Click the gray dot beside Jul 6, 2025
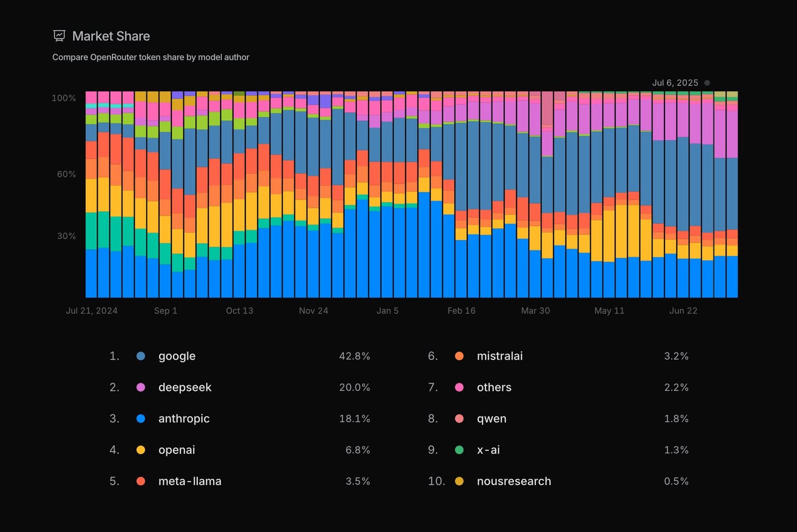This screenshot has width=797, height=532. 707,83
